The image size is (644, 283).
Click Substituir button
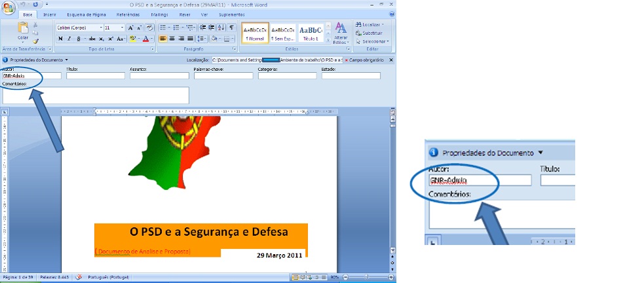point(369,33)
